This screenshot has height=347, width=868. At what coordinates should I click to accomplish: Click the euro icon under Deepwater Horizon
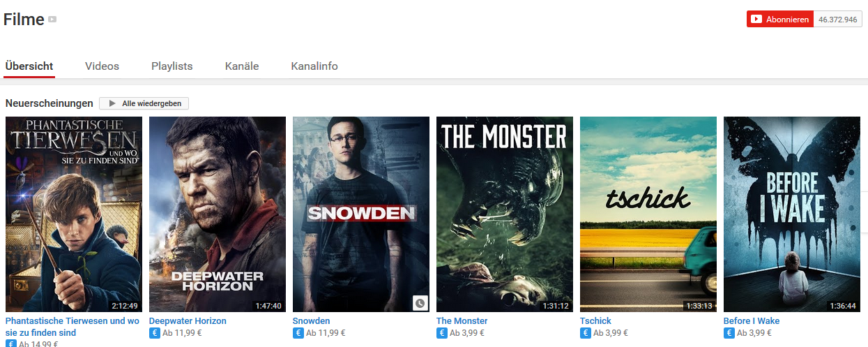[x=155, y=333]
